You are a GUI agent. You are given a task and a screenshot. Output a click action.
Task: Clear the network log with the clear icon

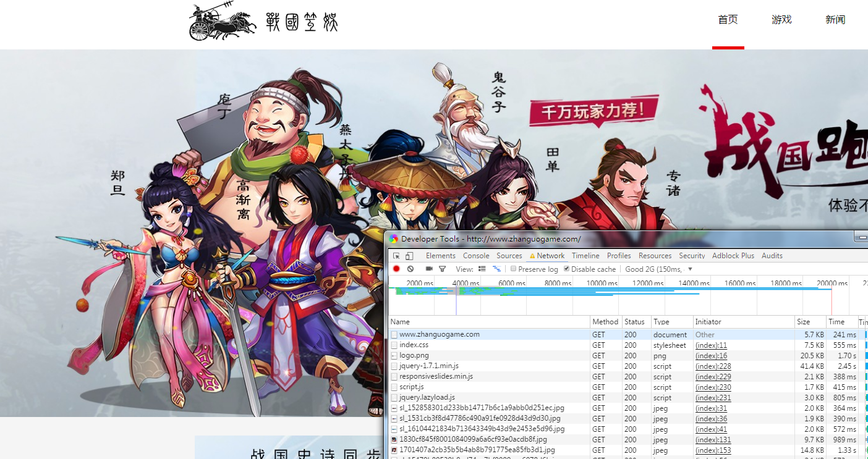[410, 269]
